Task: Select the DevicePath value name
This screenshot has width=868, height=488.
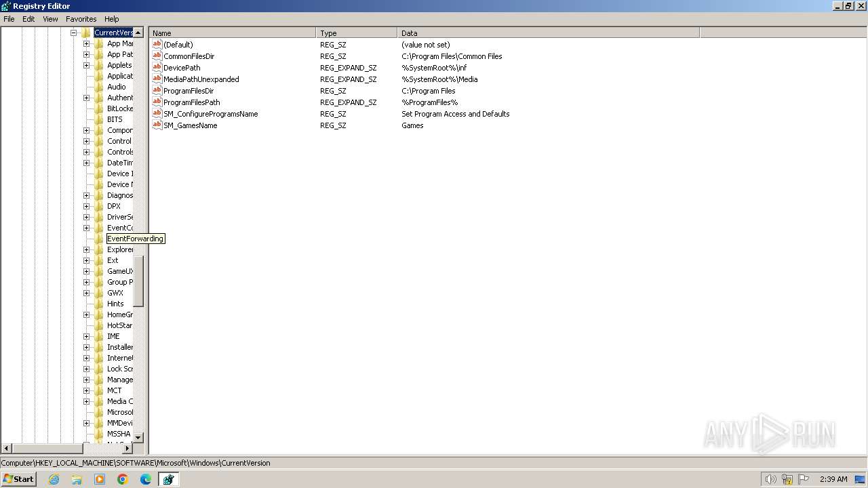Action: (x=182, y=68)
